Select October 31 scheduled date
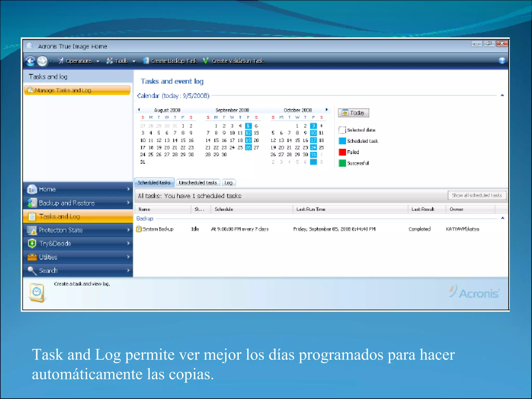This screenshot has height=399, width=532. [x=314, y=155]
